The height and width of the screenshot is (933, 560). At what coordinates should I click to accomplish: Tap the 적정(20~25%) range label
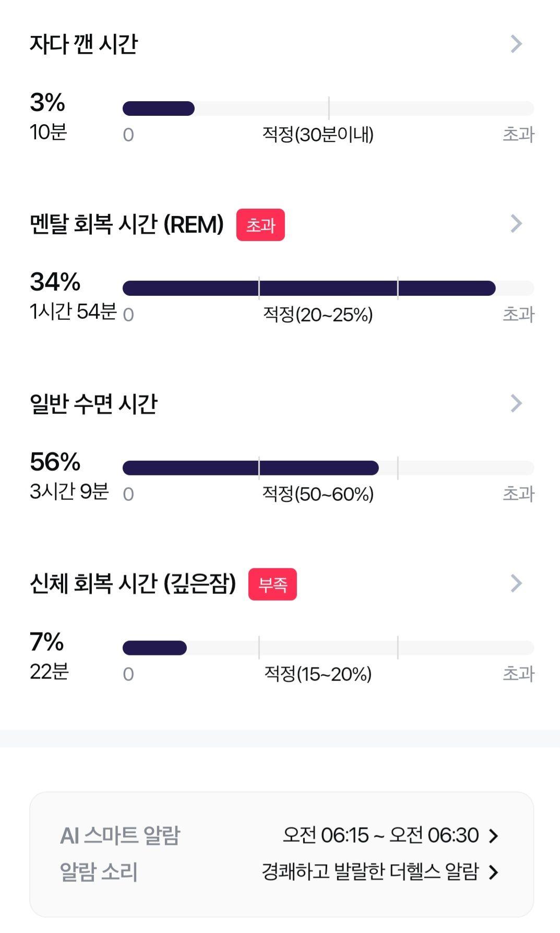318,315
